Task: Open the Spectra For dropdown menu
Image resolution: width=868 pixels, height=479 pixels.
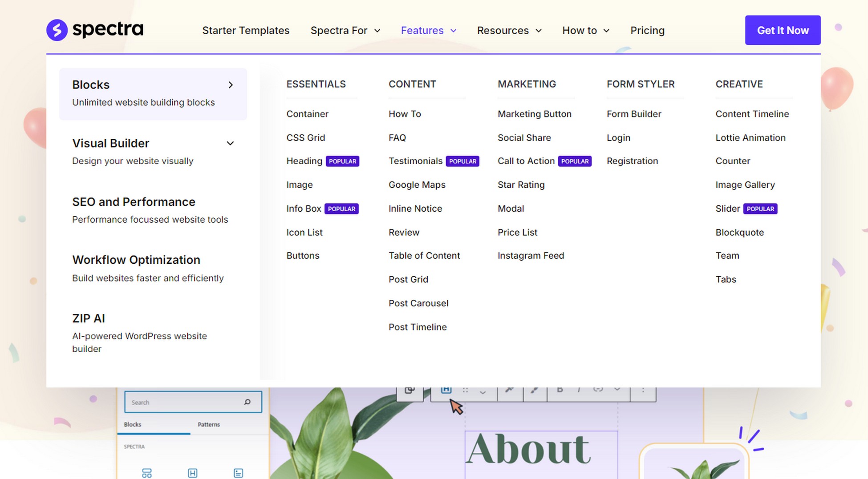Action: click(x=345, y=30)
